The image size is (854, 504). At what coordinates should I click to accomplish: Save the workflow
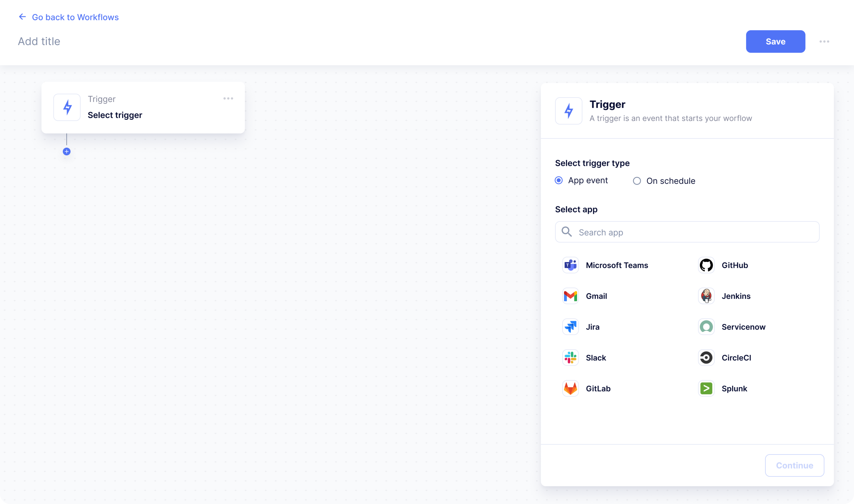776,41
